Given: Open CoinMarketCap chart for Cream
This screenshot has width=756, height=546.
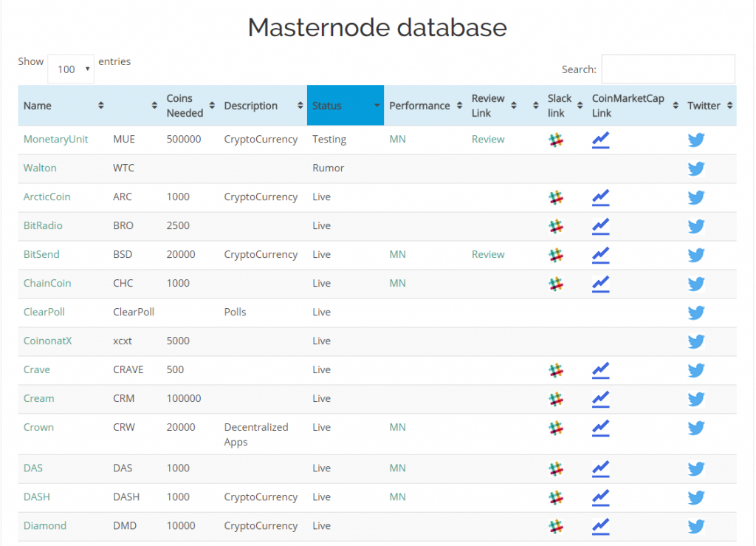Looking at the screenshot, I should pyautogui.click(x=601, y=399).
